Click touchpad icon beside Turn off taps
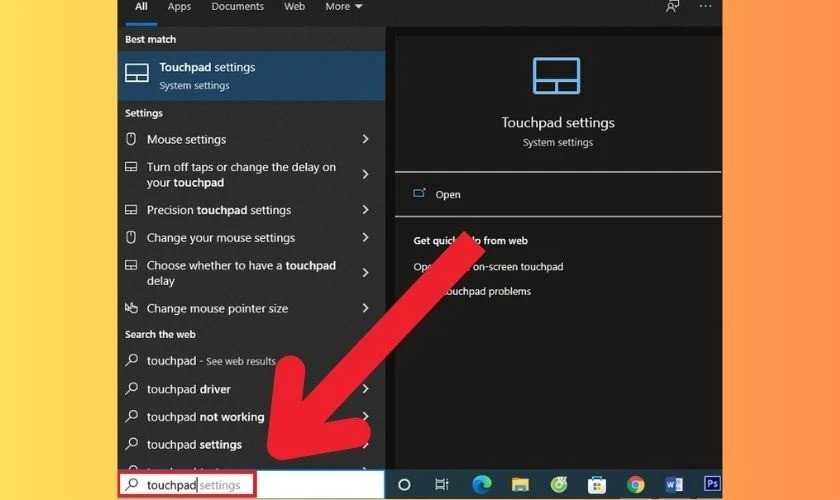 point(131,167)
